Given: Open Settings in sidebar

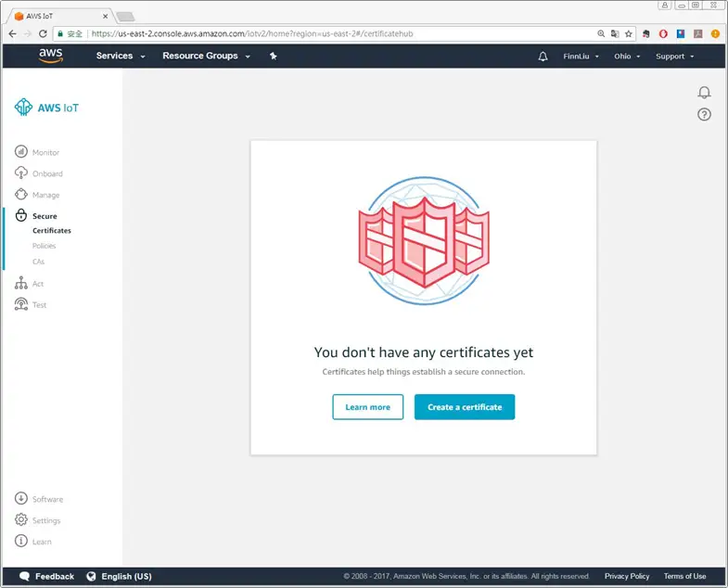Looking at the screenshot, I should (46, 520).
